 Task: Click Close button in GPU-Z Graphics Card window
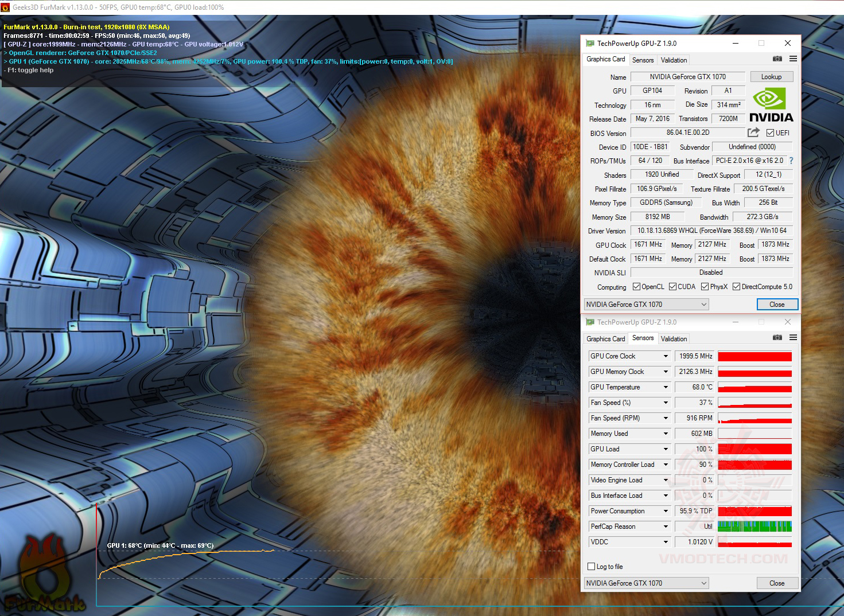tap(777, 305)
